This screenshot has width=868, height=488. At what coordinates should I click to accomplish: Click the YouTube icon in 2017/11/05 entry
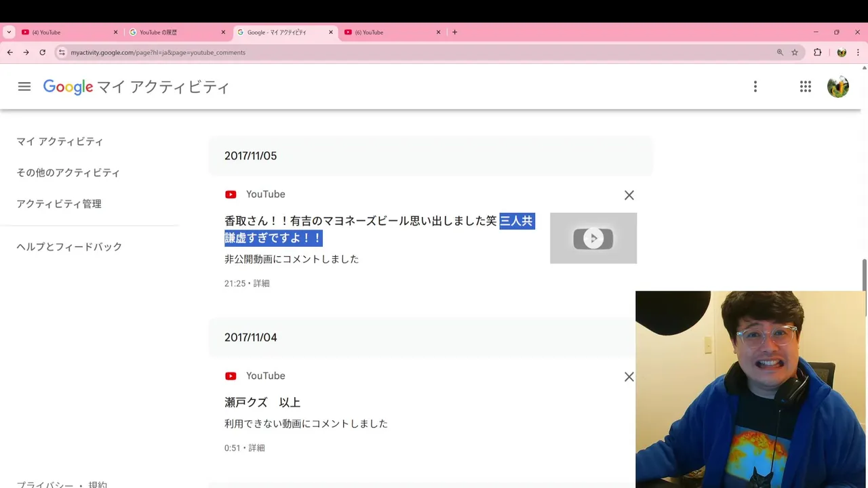point(231,195)
